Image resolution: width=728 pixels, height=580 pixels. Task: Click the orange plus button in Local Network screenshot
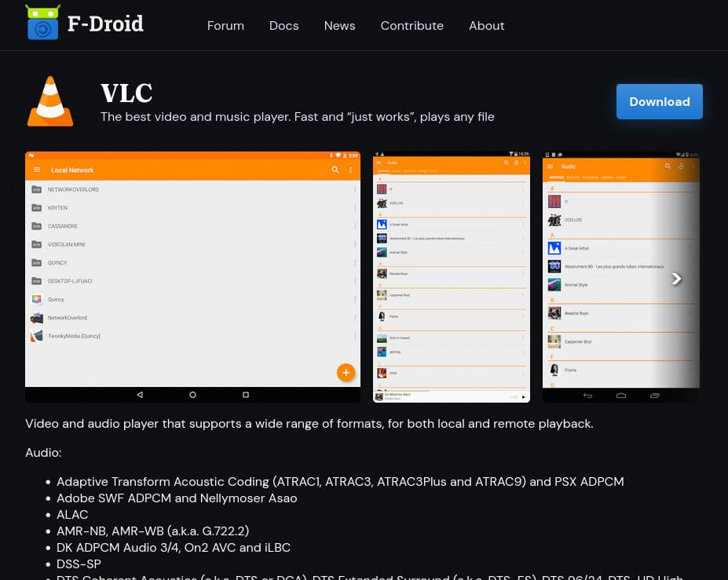(x=346, y=373)
